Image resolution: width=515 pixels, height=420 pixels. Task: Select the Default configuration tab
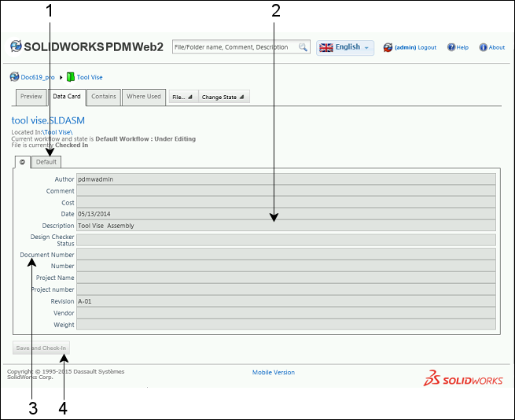46,162
